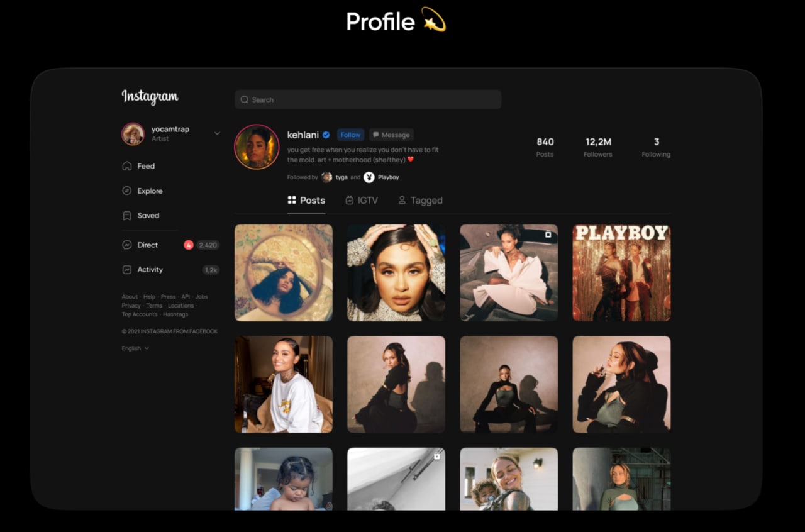Click the Privacy footer link
This screenshot has width=805, height=532.
131,306
